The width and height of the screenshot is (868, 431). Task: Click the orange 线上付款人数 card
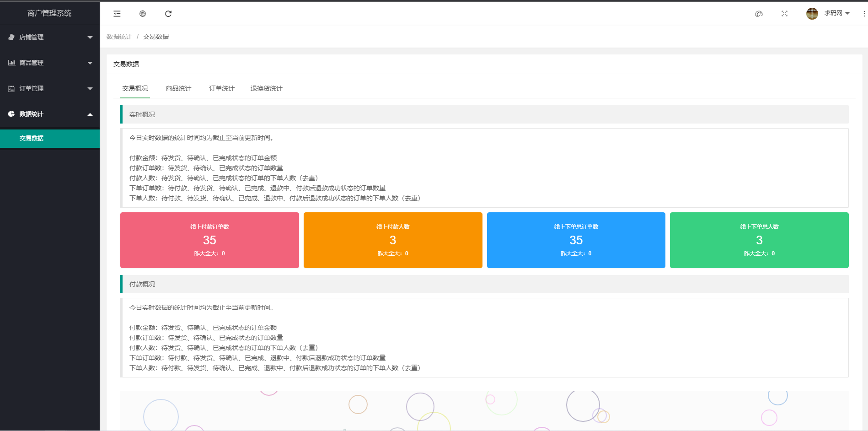pyautogui.click(x=393, y=240)
